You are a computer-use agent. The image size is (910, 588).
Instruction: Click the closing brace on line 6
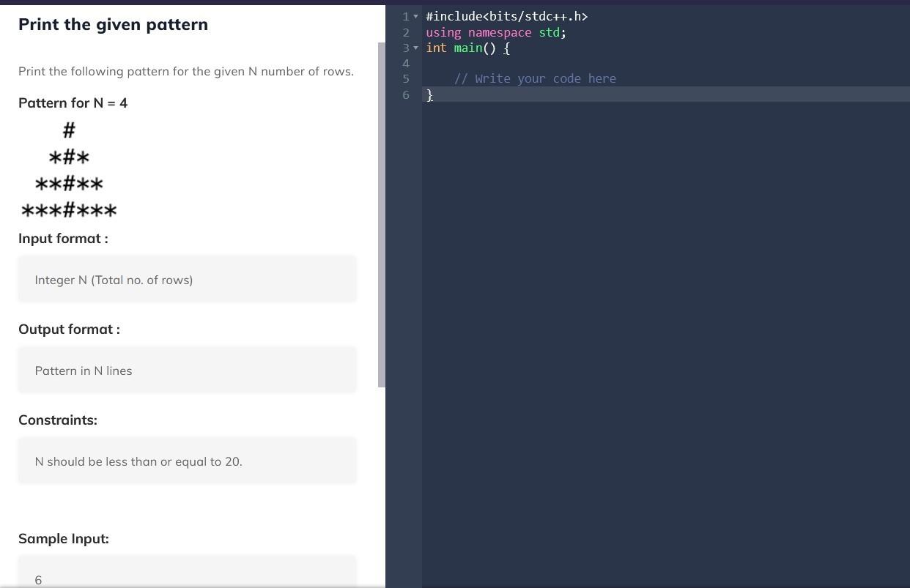[429, 95]
